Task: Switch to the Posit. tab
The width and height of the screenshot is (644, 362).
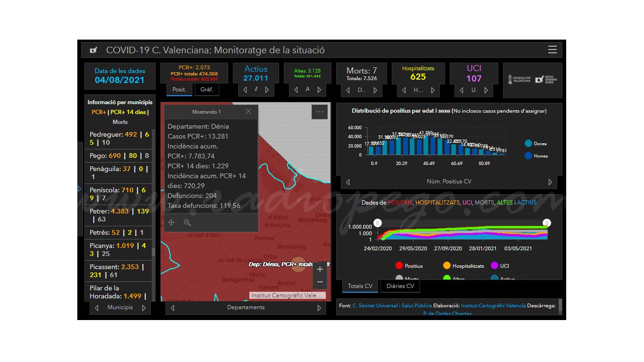Action: coord(180,90)
